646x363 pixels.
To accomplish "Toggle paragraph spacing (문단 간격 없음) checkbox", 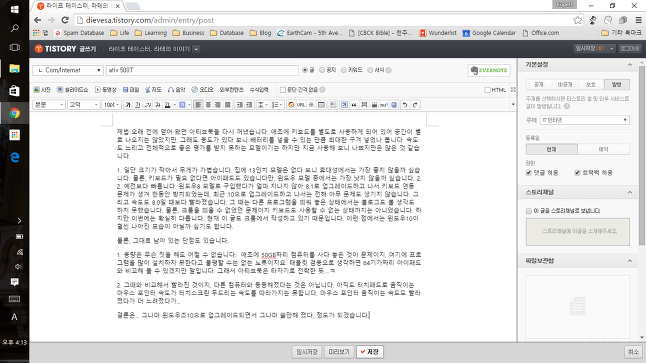I will (x=283, y=89).
